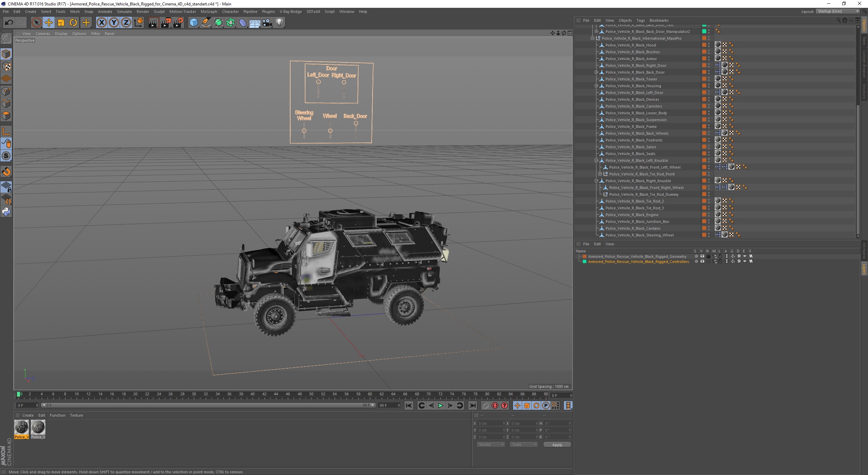Click Render View clapperboard icon

coord(153,23)
